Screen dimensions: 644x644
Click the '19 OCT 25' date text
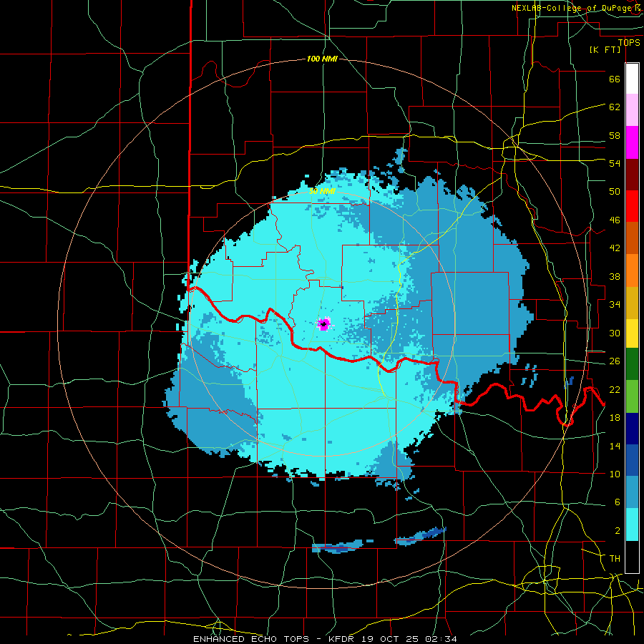(x=390, y=639)
